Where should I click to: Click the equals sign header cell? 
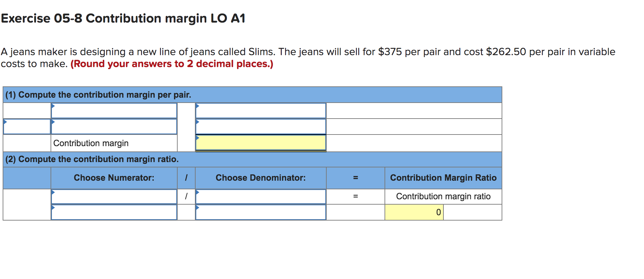pos(355,178)
